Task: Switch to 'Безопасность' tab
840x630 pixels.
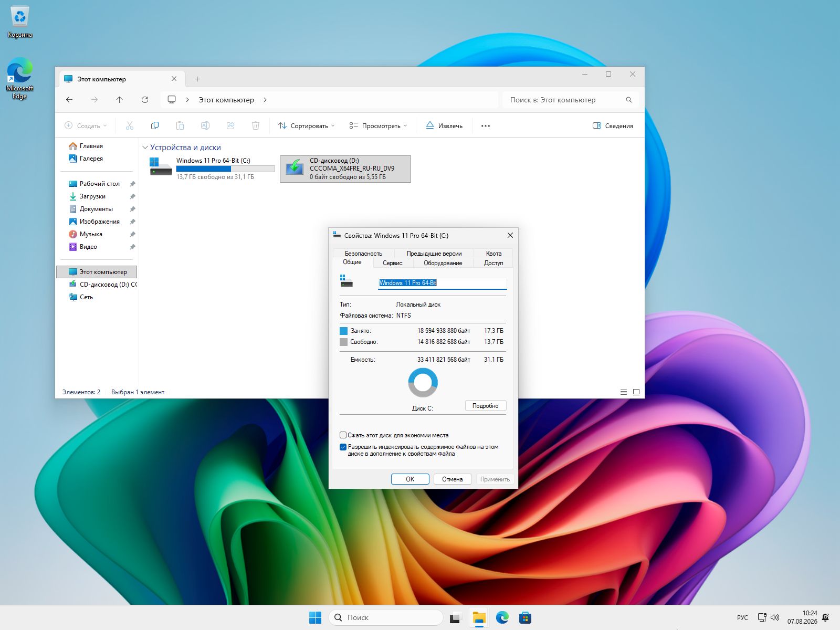Action: click(x=363, y=253)
